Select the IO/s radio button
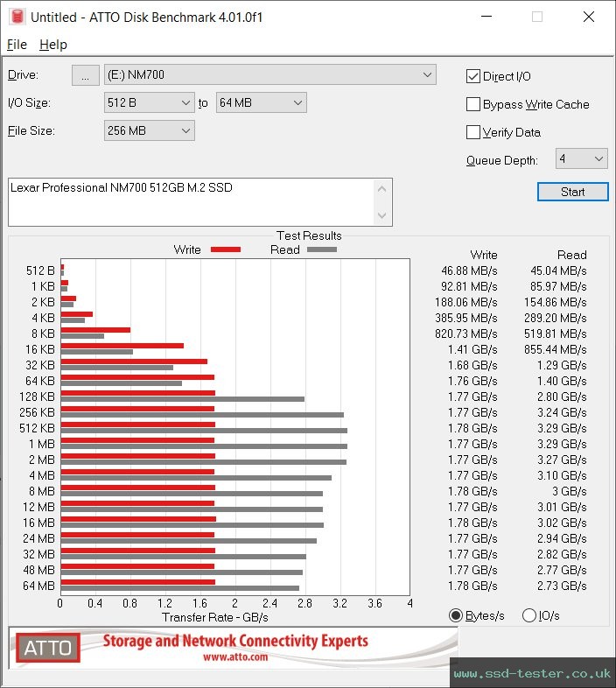This screenshot has height=688, width=616. pos(529,615)
